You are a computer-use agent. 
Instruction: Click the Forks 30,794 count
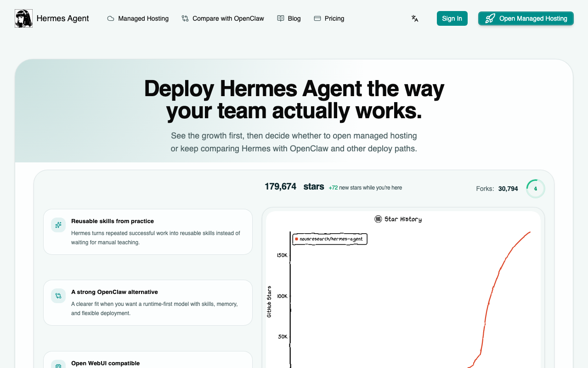click(497, 189)
